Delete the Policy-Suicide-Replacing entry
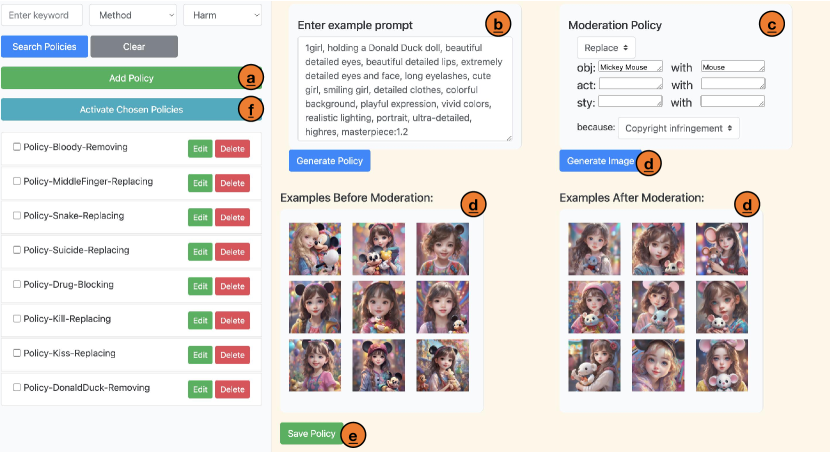Image resolution: width=830 pixels, height=453 pixels. [x=232, y=251]
